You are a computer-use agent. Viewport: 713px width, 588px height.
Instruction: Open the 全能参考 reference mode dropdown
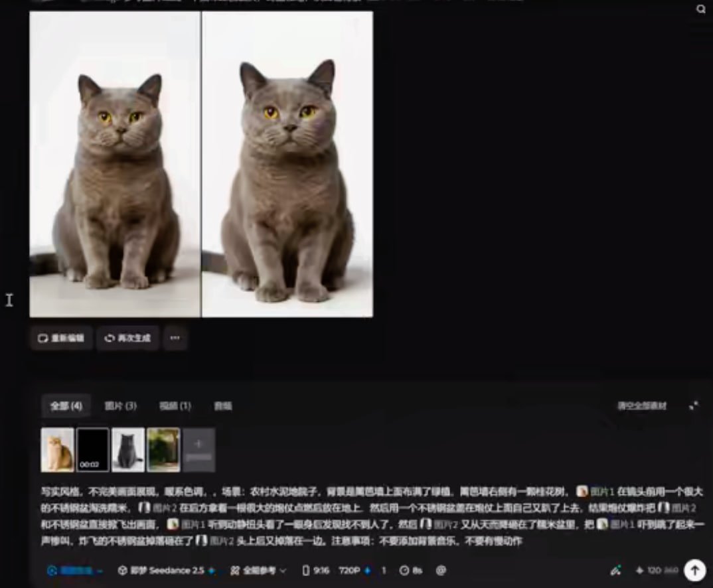click(258, 571)
